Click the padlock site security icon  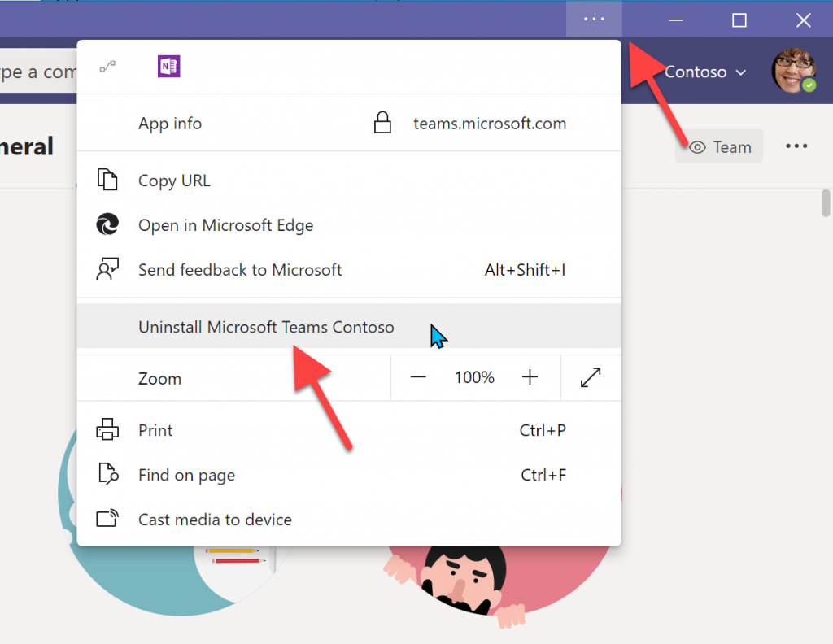click(x=382, y=123)
